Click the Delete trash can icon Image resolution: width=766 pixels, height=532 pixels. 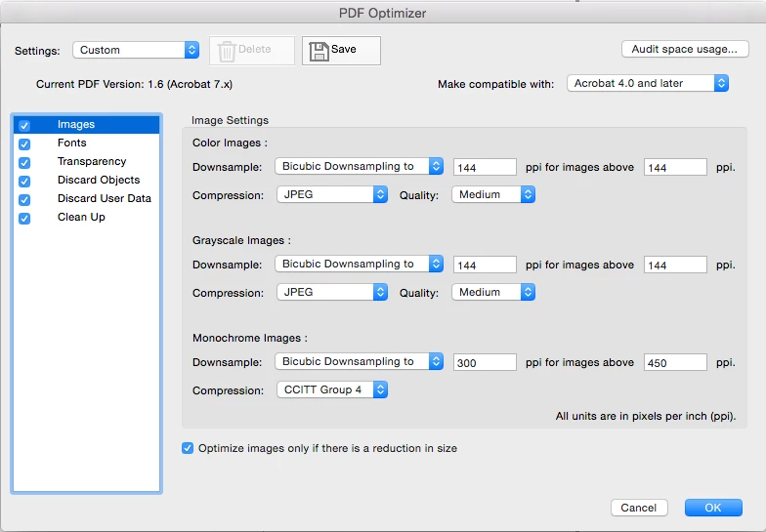point(227,51)
